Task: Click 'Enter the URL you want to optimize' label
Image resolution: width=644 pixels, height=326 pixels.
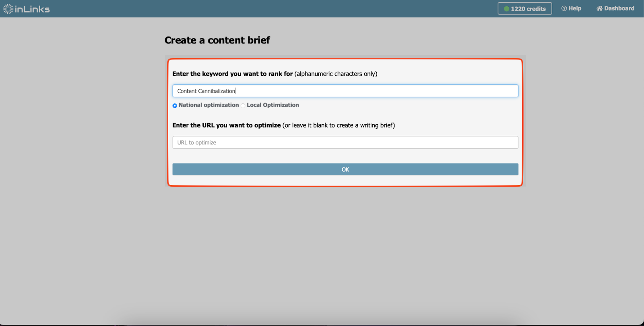Action: 227,125
